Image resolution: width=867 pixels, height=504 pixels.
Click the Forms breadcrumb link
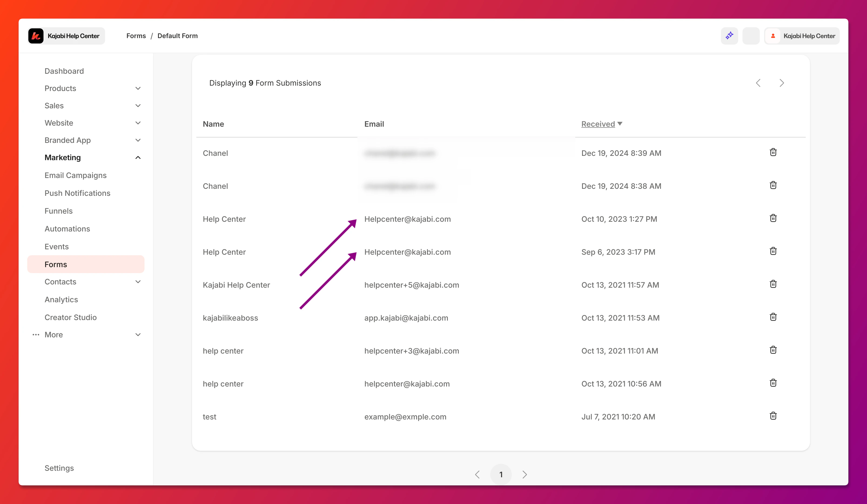click(x=136, y=36)
